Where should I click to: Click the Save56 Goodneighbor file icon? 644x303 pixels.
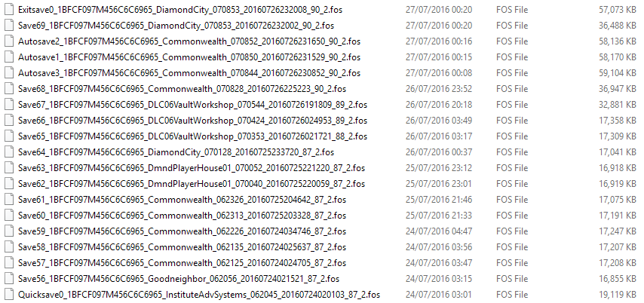(8, 278)
